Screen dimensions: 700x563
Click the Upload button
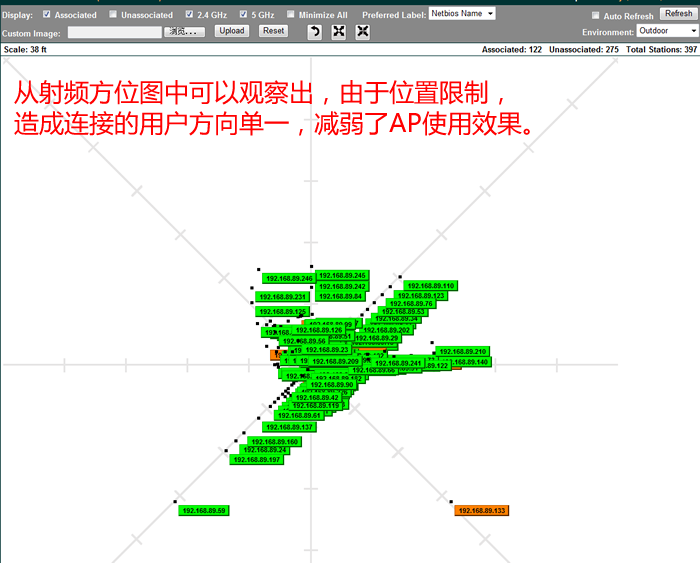tap(232, 31)
